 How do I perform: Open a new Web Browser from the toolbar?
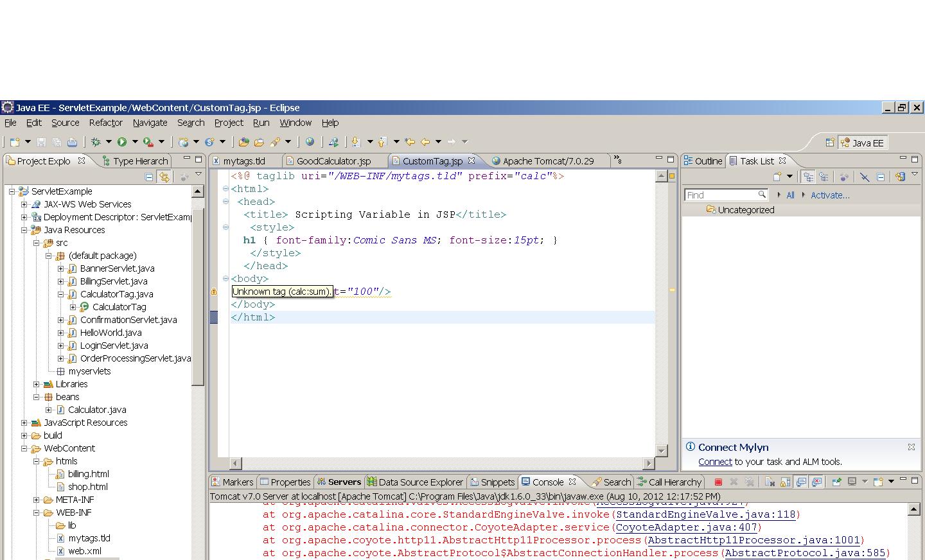coord(310,141)
